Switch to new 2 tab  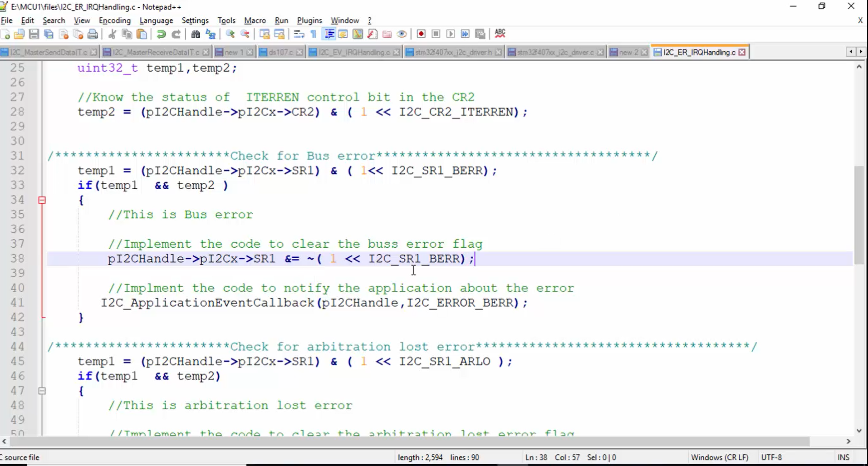point(628,52)
